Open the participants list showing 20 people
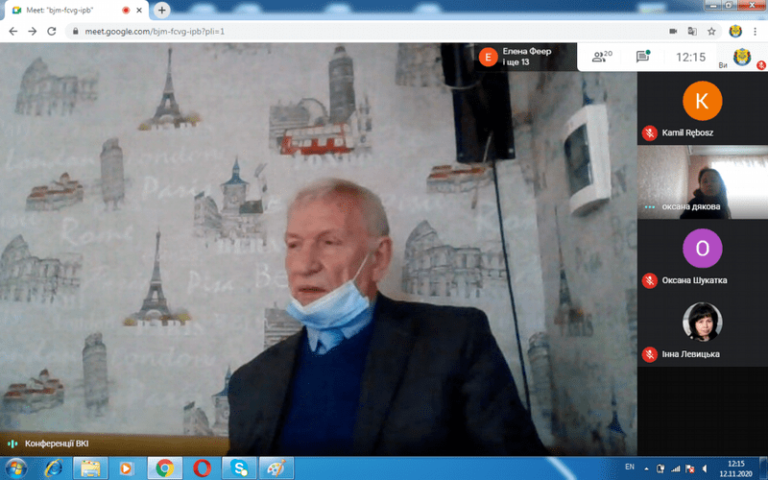 click(601, 57)
